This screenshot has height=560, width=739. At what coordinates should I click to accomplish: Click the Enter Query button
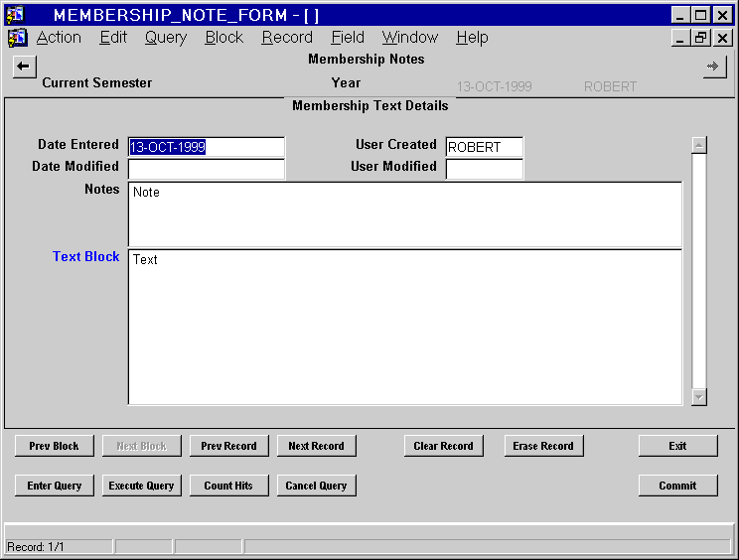55,486
